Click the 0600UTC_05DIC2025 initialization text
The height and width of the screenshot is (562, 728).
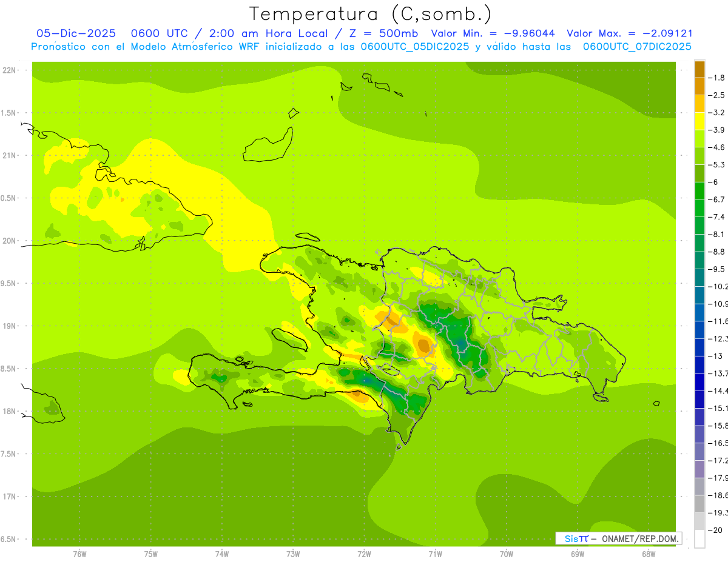(415, 47)
